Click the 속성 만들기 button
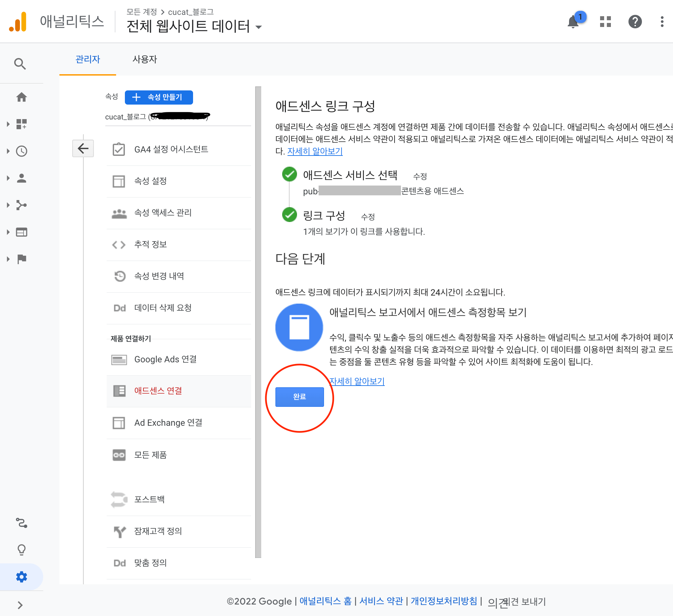Screen dimensions: 673x616 (159, 97)
